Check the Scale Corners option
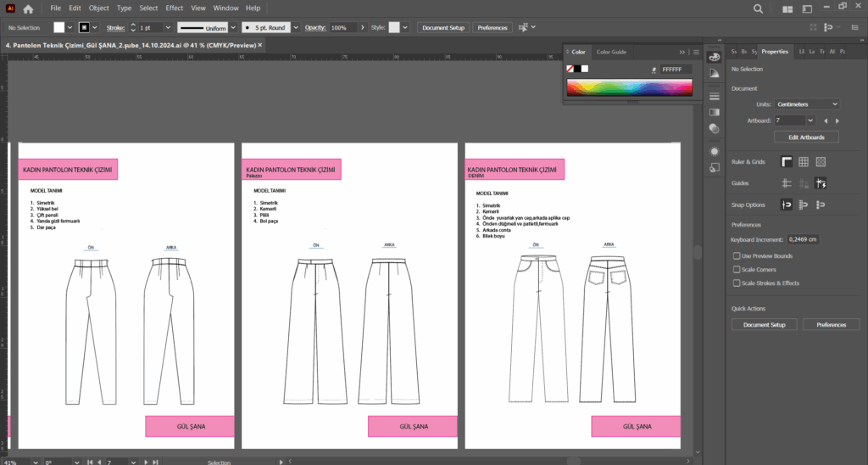 coord(736,269)
